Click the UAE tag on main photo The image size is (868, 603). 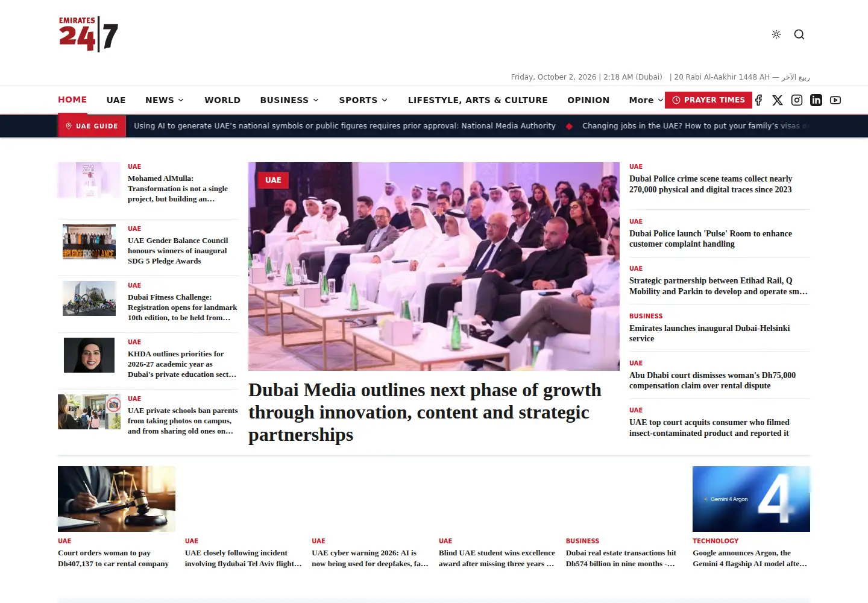point(273,180)
